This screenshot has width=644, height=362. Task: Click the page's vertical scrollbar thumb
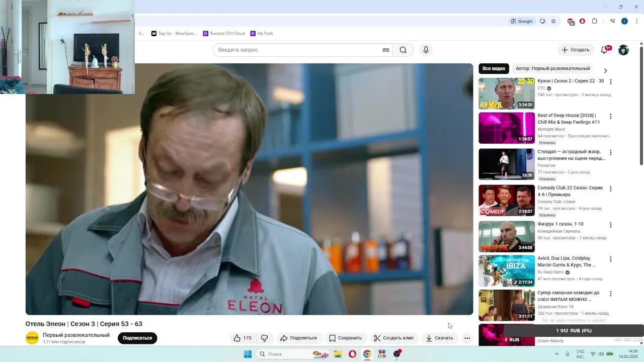click(x=641, y=106)
